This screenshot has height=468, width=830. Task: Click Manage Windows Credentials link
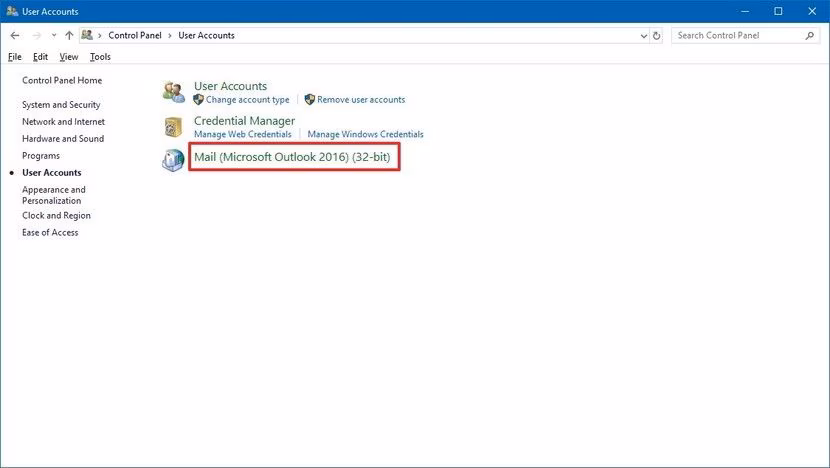tap(365, 134)
